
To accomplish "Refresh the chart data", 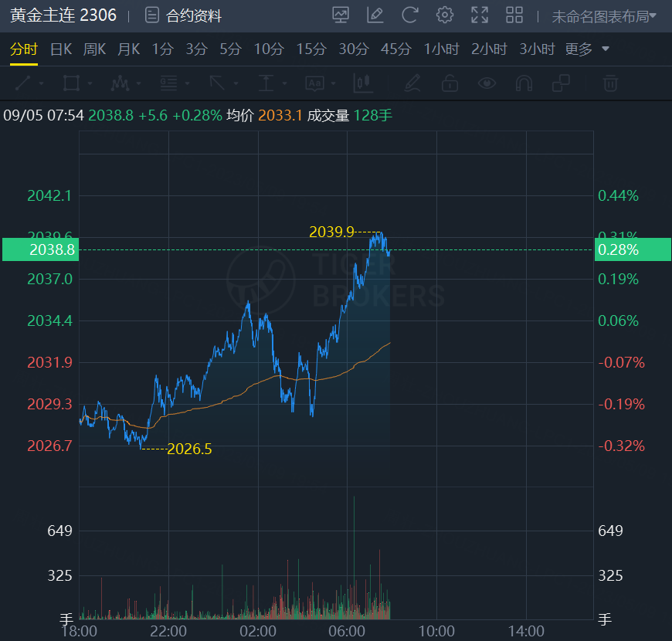I will [x=410, y=15].
